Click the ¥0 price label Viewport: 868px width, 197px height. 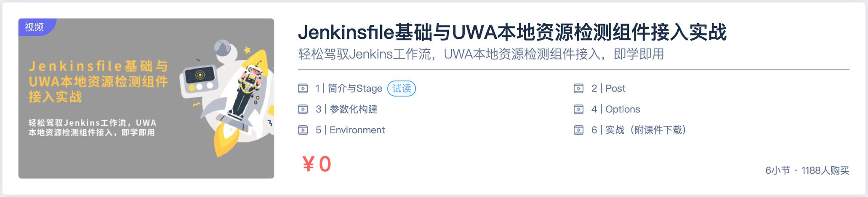tap(317, 164)
